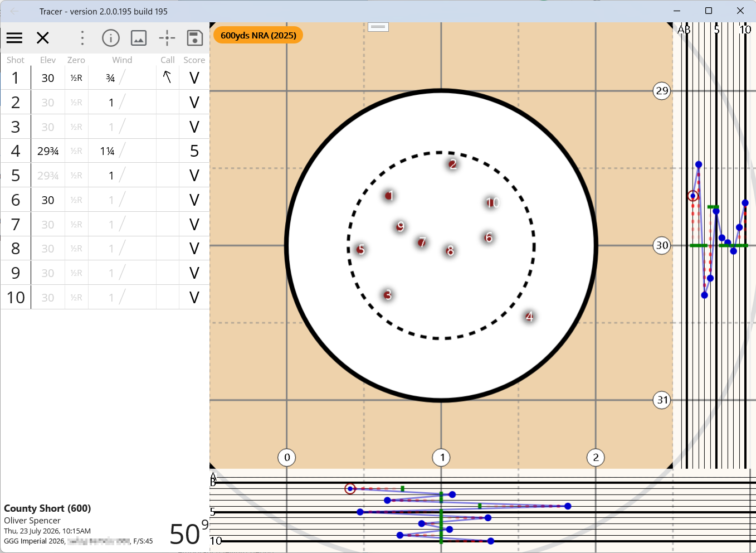Click the X cancel icon in toolbar

click(x=43, y=38)
